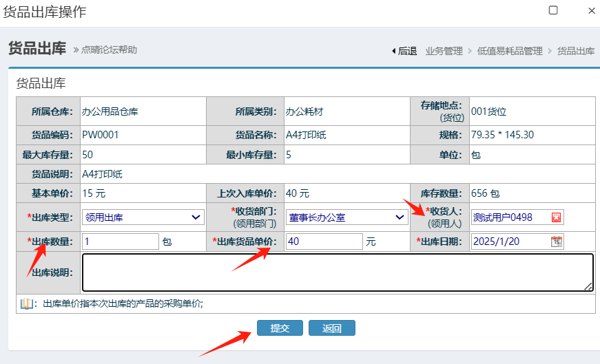Viewport: 600px width, 364px height.
Task: Go back using the 后退 arrow
Action: click(x=404, y=51)
